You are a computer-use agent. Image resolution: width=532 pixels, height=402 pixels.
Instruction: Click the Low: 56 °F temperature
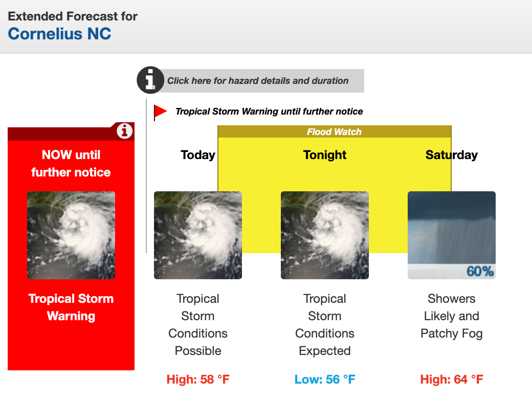pyautogui.click(x=325, y=379)
